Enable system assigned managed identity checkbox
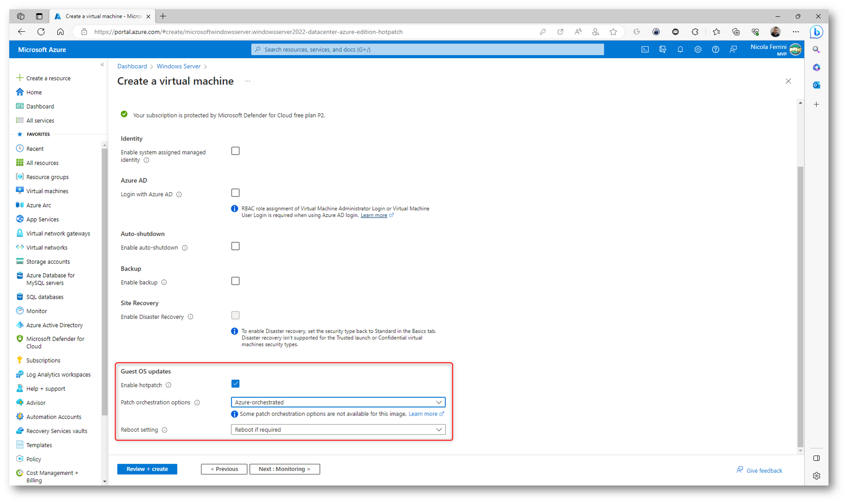Image resolution: width=847 pixels, height=504 pixels. click(235, 151)
